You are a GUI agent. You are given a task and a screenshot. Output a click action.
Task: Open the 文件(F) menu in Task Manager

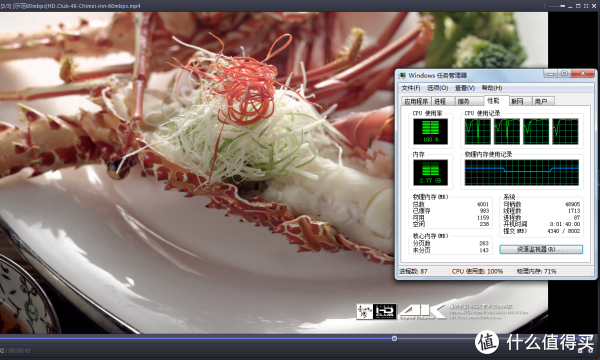coord(411,88)
